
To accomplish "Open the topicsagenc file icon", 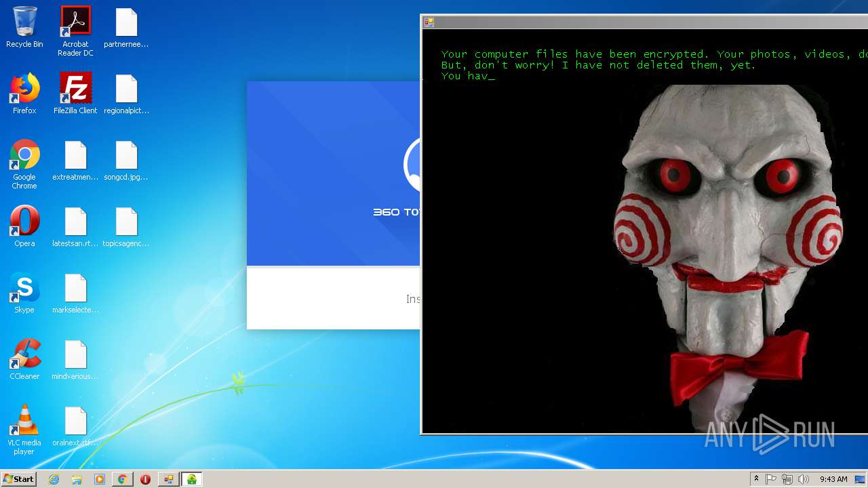I will (x=126, y=227).
